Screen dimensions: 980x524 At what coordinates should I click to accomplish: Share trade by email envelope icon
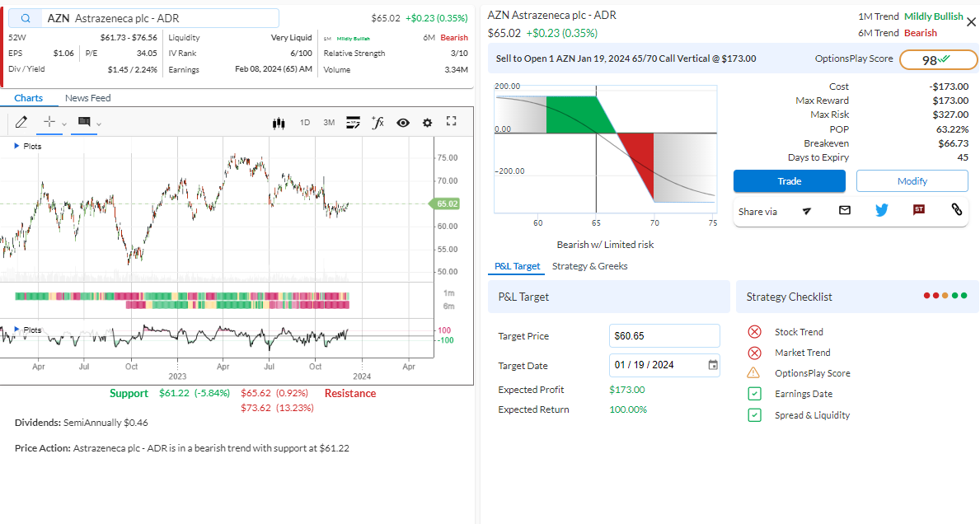pyautogui.click(x=845, y=210)
